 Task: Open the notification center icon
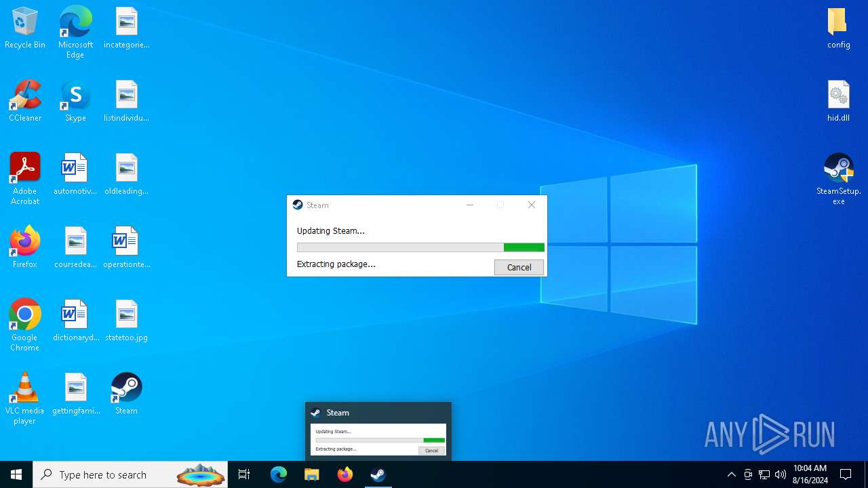tap(846, 474)
